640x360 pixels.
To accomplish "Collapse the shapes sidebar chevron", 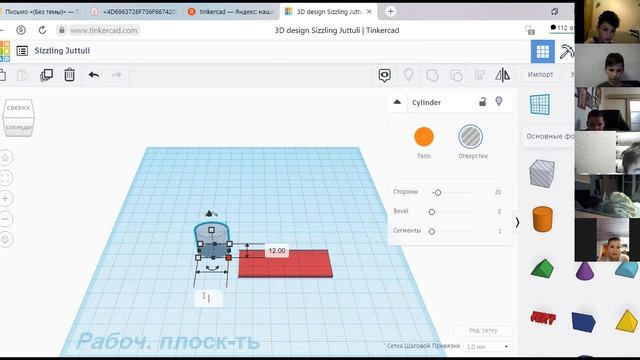I will click(517, 222).
